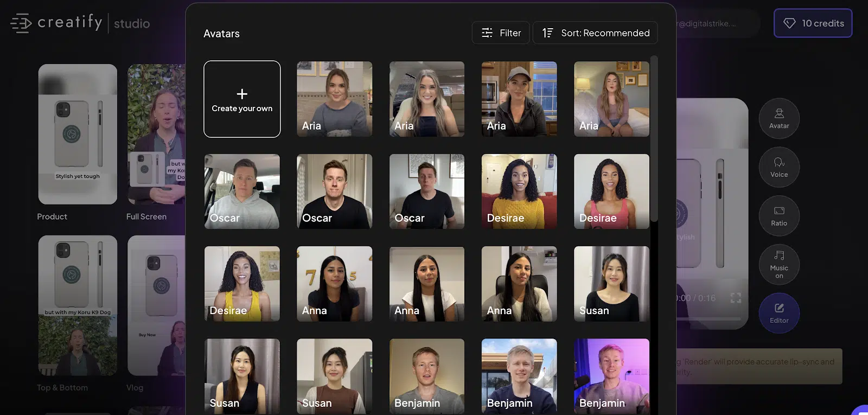
Task: Open the Ratio settings icon
Action: (779, 216)
